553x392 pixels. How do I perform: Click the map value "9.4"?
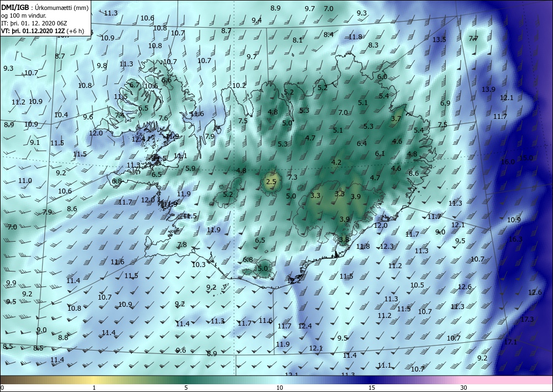click(257, 20)
